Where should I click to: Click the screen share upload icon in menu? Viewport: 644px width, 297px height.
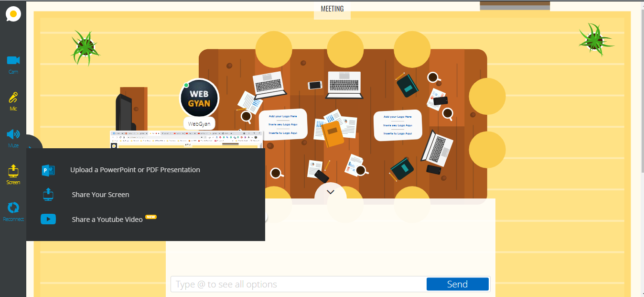pos(48,194)
